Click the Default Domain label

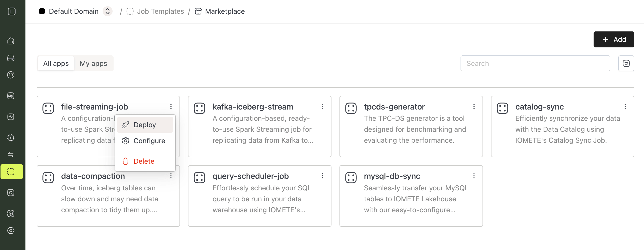click(x=74, y=11)
